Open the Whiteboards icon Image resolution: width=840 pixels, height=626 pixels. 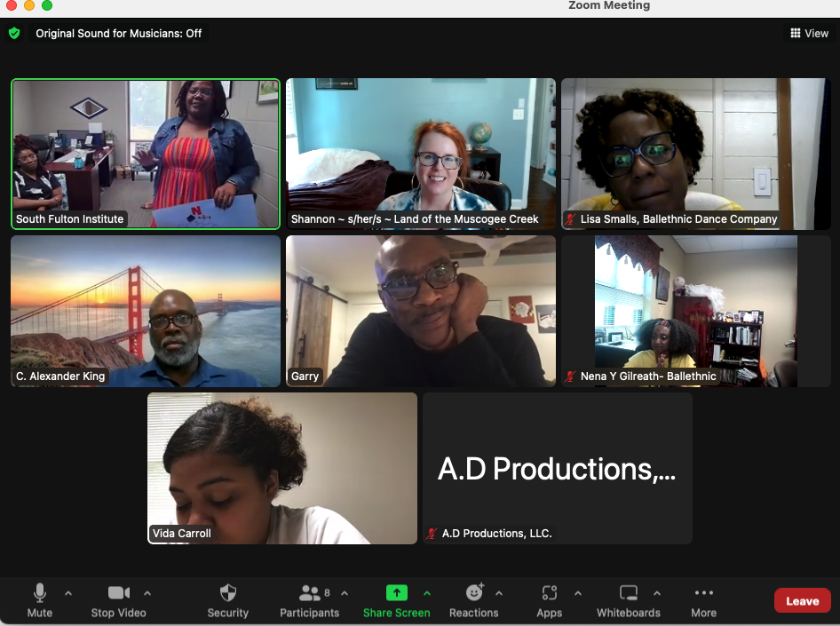click(x=629, y=593)
